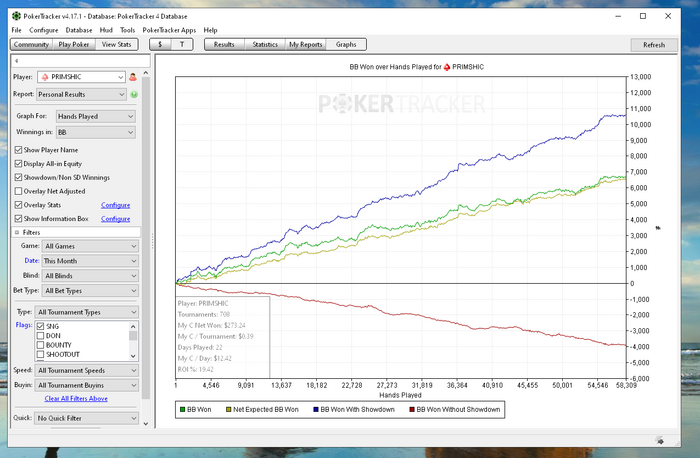Open the Quick filter dropdown
The image size is (700, 458).
tap(87, 418)
